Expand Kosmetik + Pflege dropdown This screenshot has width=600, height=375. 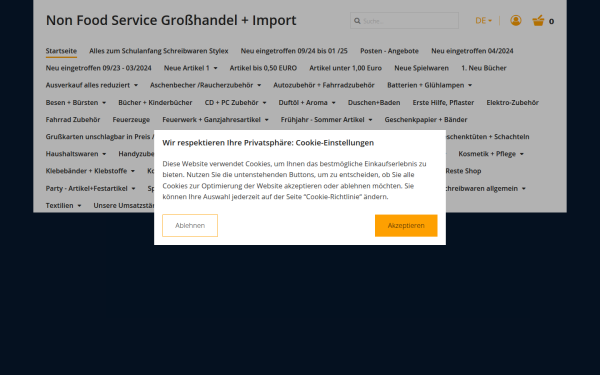[x=491, y=154]
